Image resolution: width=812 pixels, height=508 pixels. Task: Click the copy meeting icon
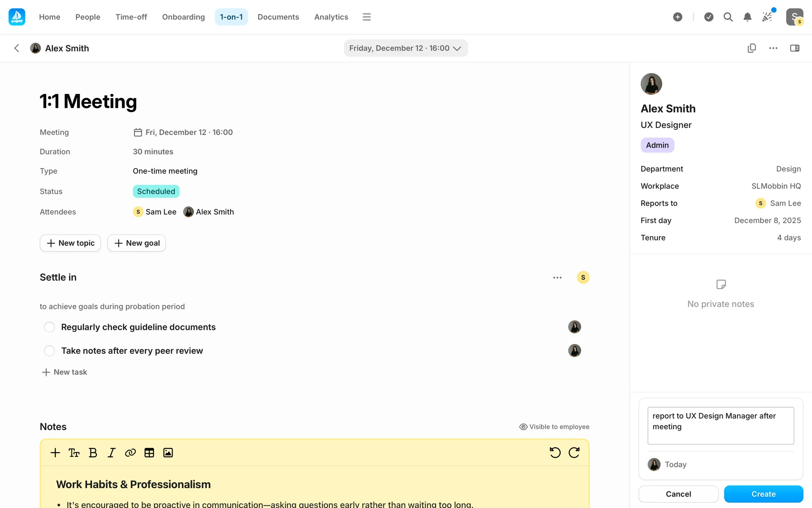[752, 48]
